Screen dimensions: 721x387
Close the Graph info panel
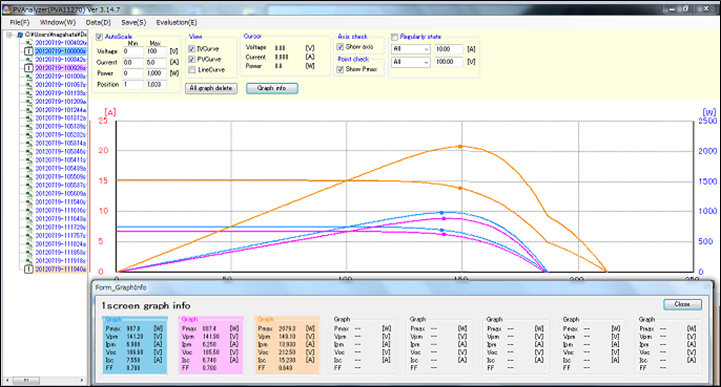point(682,304)
